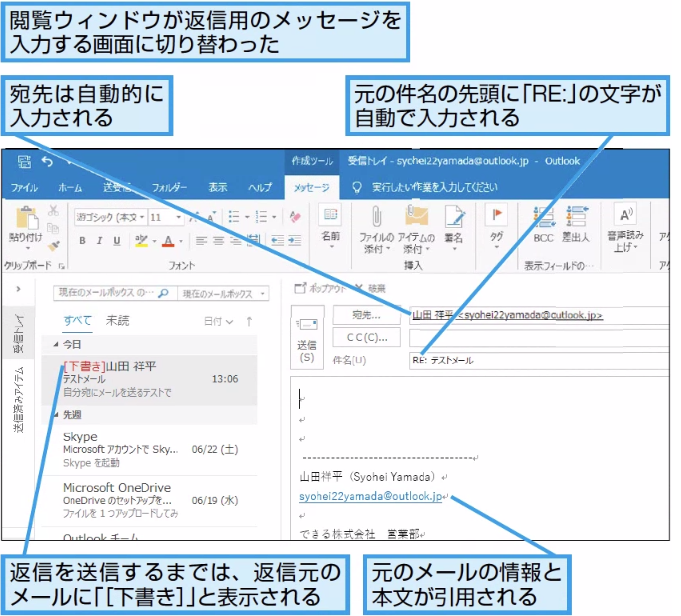Click the undo arrow in title bar

(x=47, y=162)
